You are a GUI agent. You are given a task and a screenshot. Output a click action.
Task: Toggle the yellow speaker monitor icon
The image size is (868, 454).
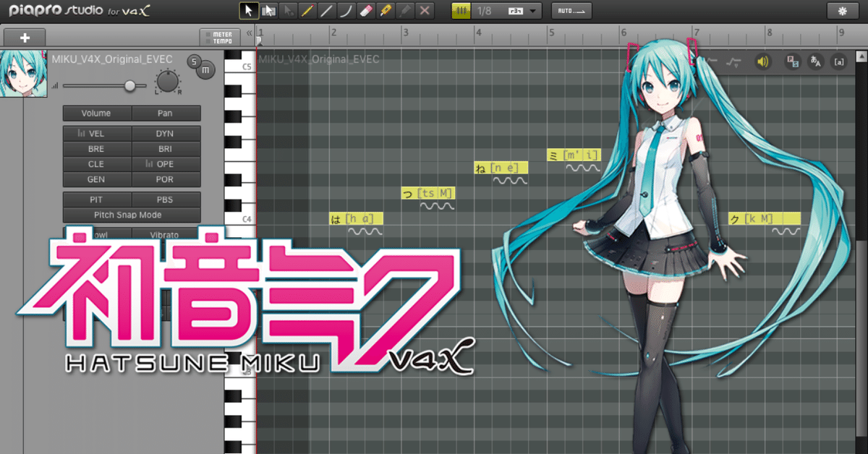[x=762, y=61]
